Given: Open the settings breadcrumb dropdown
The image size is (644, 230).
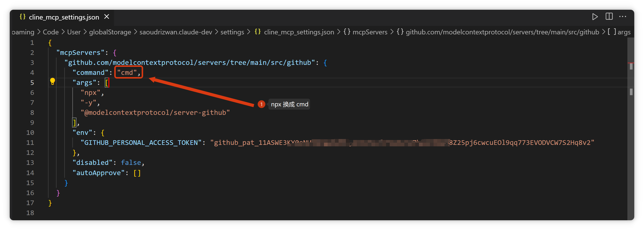Looking at the screenshot, I should pyautogui.click(x=232, y=32).
